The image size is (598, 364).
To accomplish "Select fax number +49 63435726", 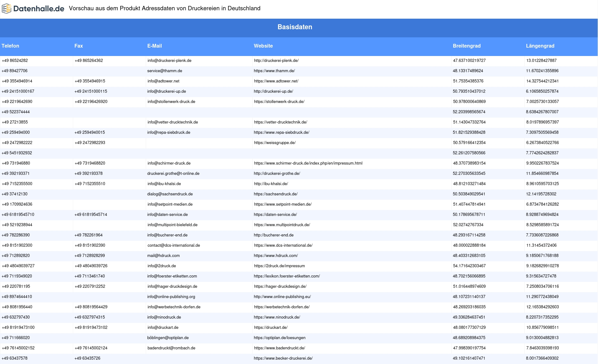I will (x=87, y=358).
